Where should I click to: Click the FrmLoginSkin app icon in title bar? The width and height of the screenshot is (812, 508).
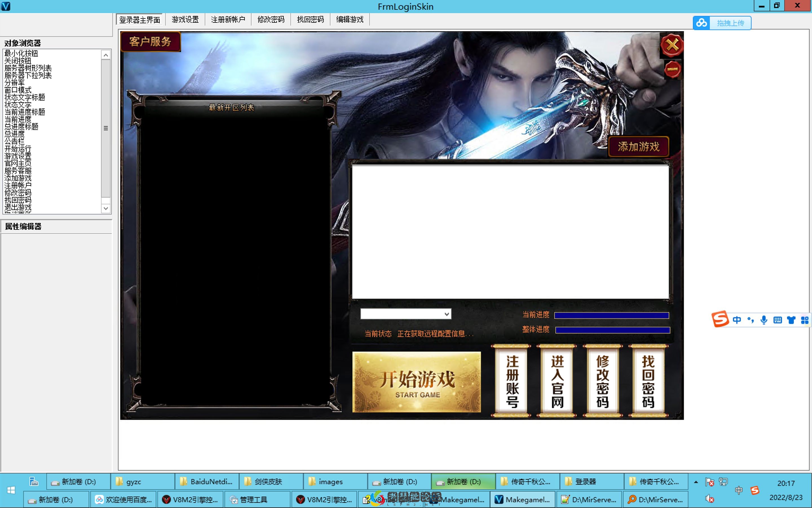pyautogui.click(x=6, y=6)
